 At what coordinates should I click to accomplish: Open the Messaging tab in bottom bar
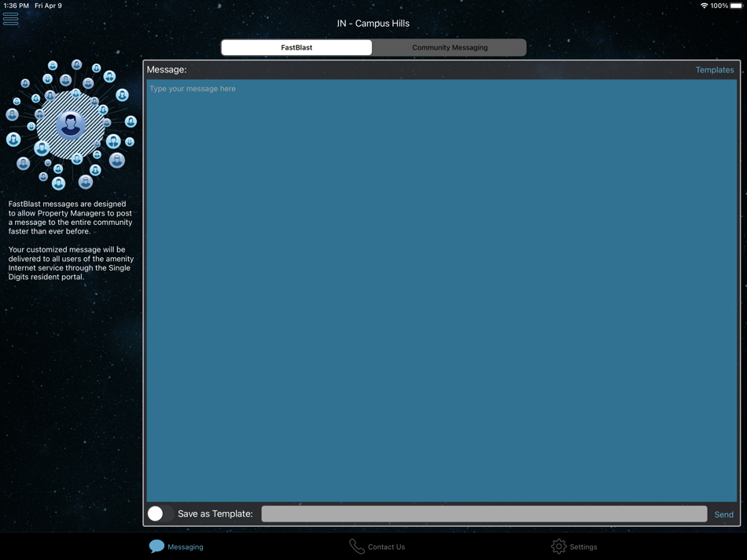click(x=176, y=546)
